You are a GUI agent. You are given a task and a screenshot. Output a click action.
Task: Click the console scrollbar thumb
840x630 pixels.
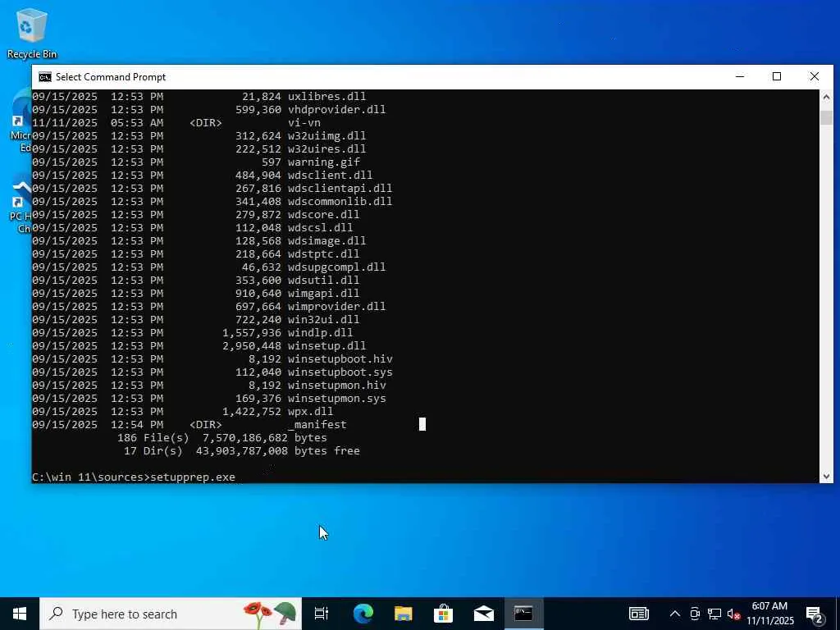(826, 118)
